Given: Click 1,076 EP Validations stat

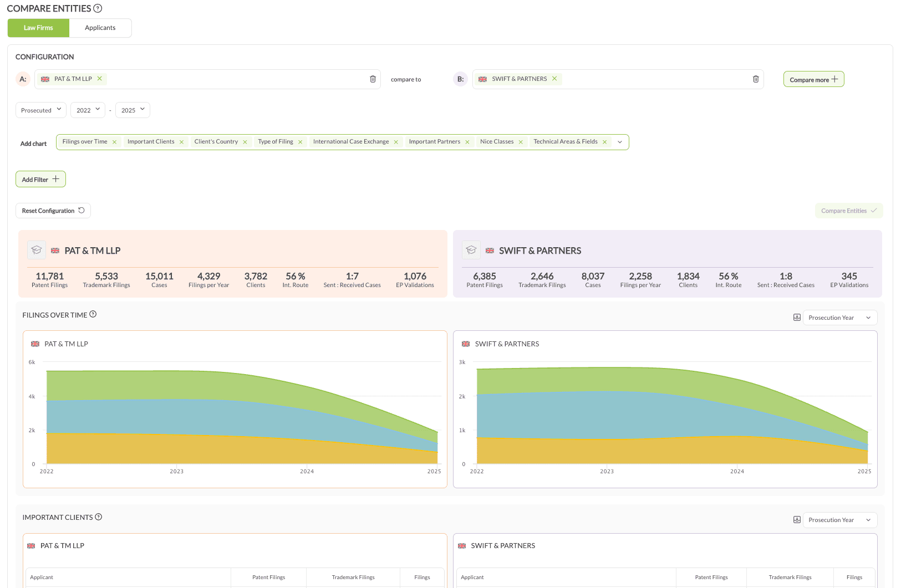Looking at the screenshot, I should pyautogui.click(x=415, y=280).
